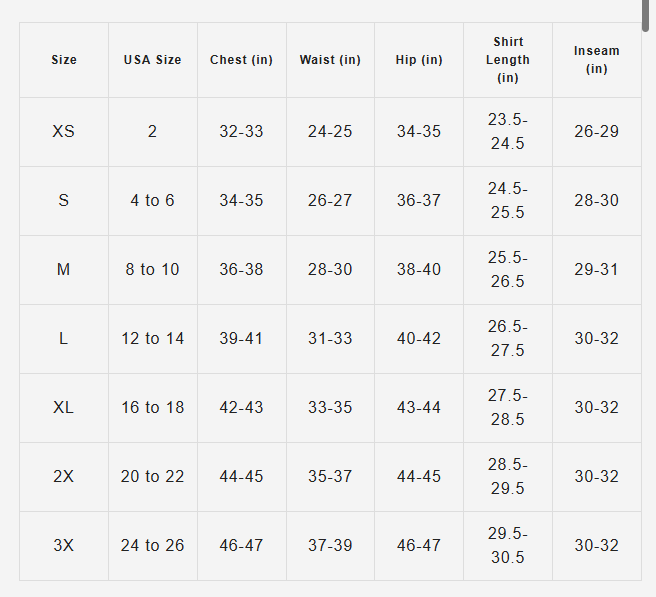Select the Hip (in) header cell
Image resolution: width=656 pixels, height=597 pixels.
(419, 60)
